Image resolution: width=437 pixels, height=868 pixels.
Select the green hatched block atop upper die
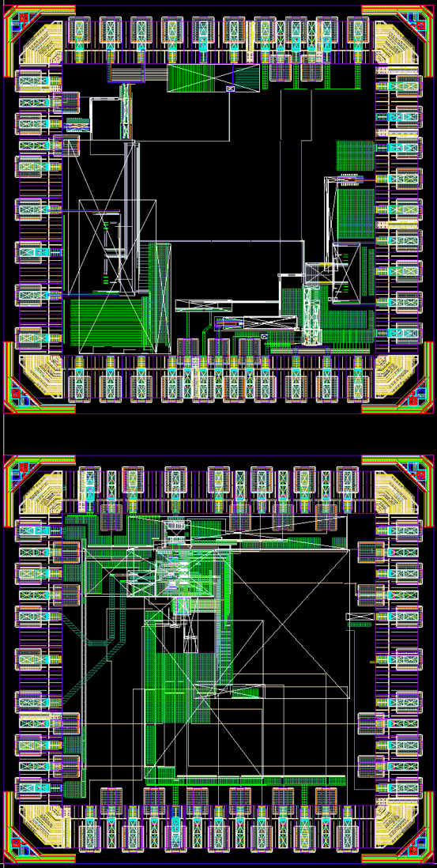pos(213,77)
